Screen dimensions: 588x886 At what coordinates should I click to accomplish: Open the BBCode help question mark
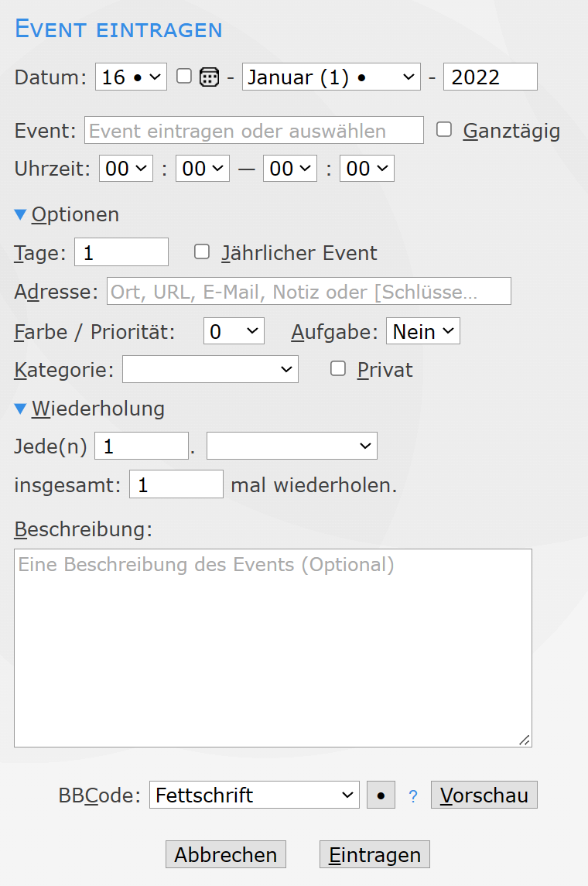(413, 795)
